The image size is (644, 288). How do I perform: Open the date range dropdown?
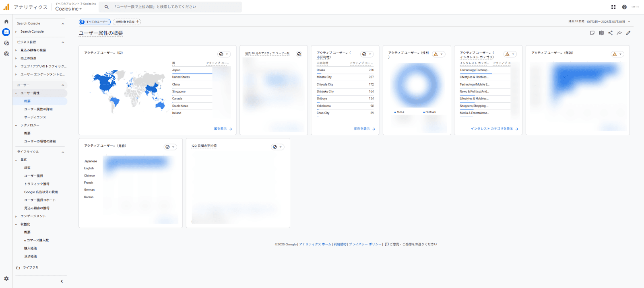(x=608, y=22)
